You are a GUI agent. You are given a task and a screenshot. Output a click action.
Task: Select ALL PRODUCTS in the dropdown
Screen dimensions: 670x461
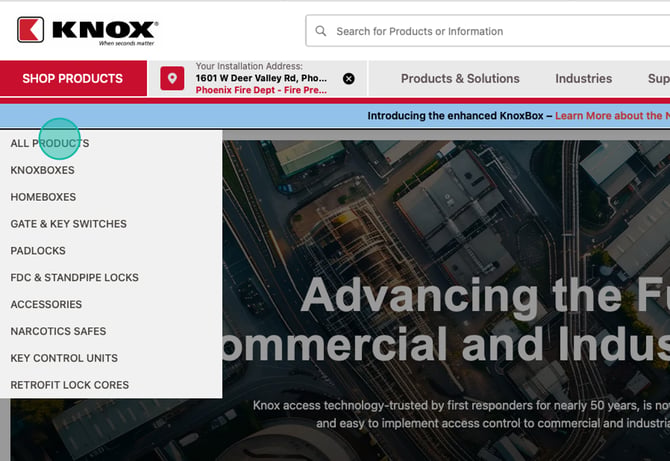coord(50,144)
